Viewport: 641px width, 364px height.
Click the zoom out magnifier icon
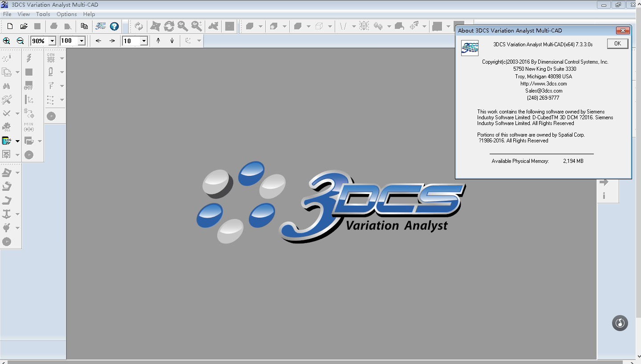20,40
